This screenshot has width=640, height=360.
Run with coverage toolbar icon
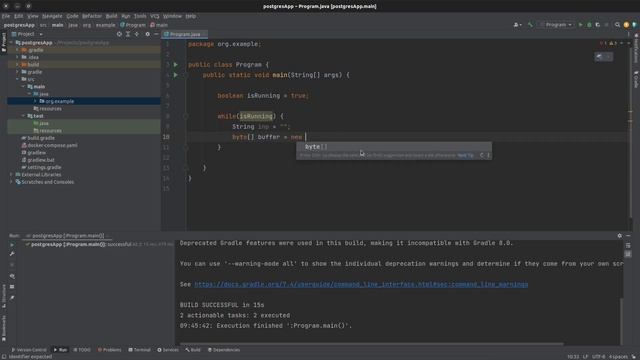[598, 25]
